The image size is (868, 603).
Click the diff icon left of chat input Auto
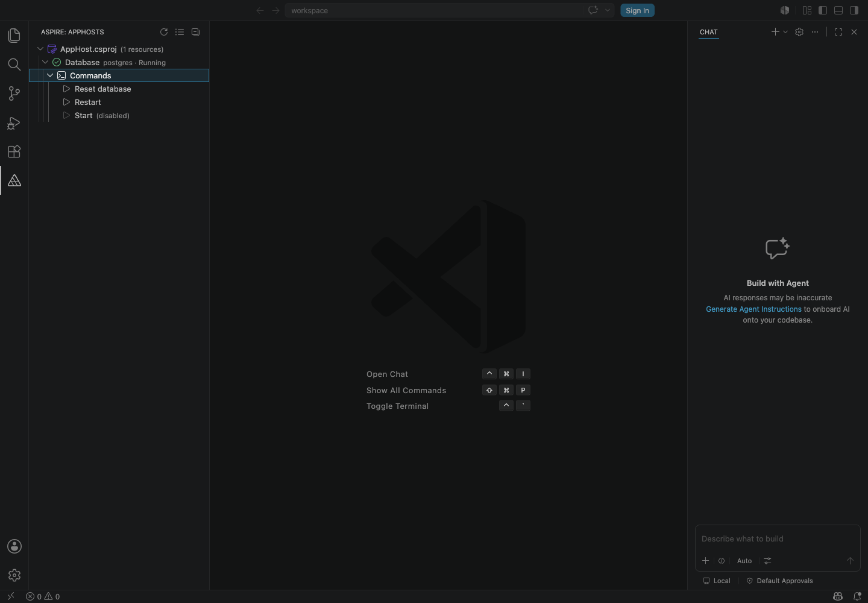coord(722,561)
